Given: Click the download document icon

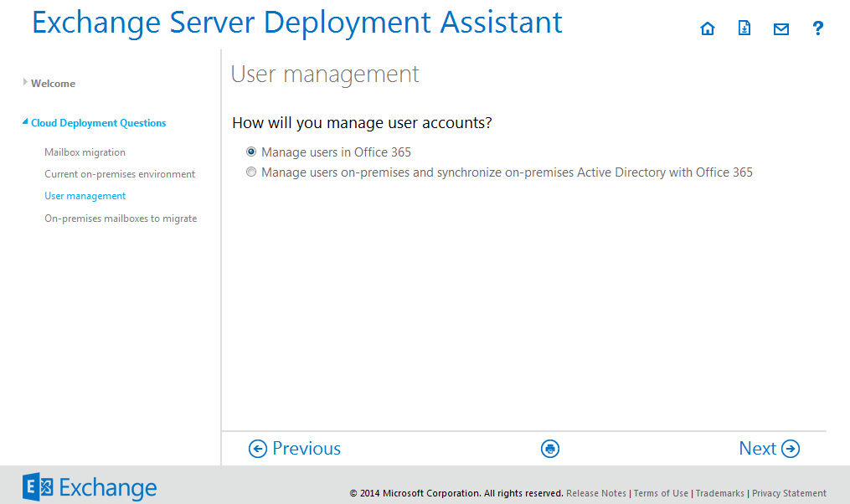Looking at the screenshot, I should pos(744,29).
